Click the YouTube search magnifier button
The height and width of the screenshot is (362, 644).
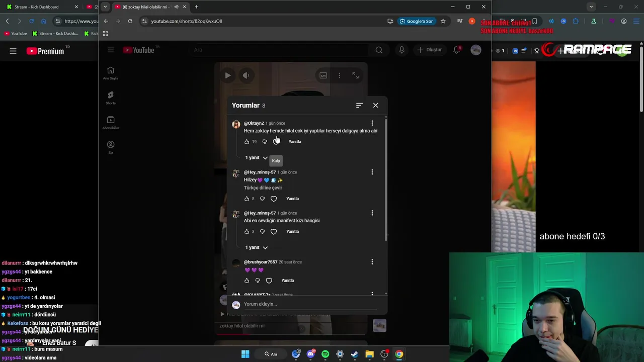tap(379, 50)
